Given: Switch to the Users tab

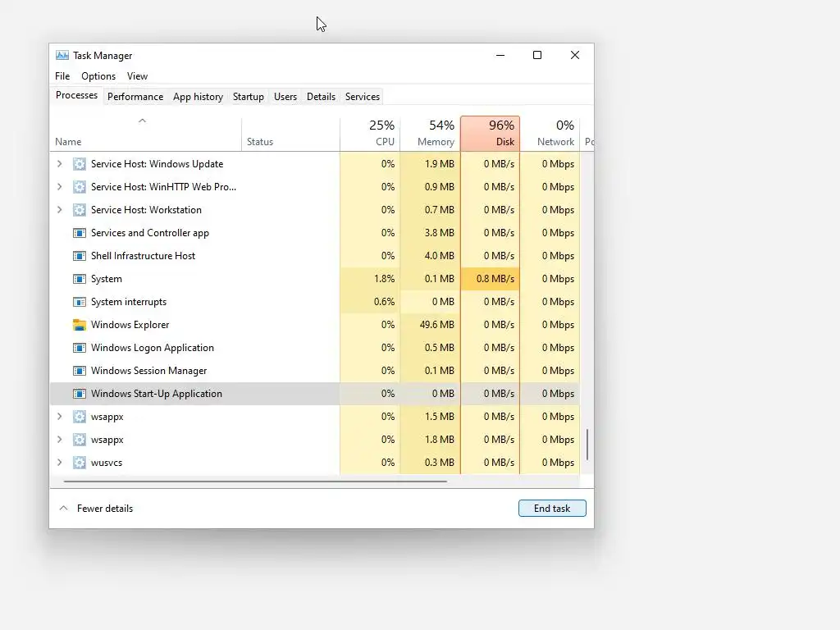Looking at the screenshot, I should click(285, 97).
